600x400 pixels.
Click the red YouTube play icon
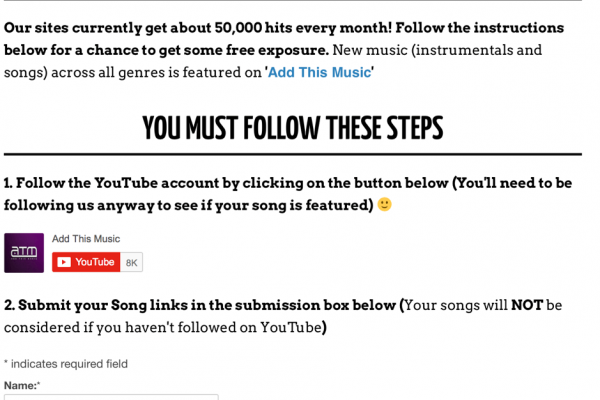point(64,262)
